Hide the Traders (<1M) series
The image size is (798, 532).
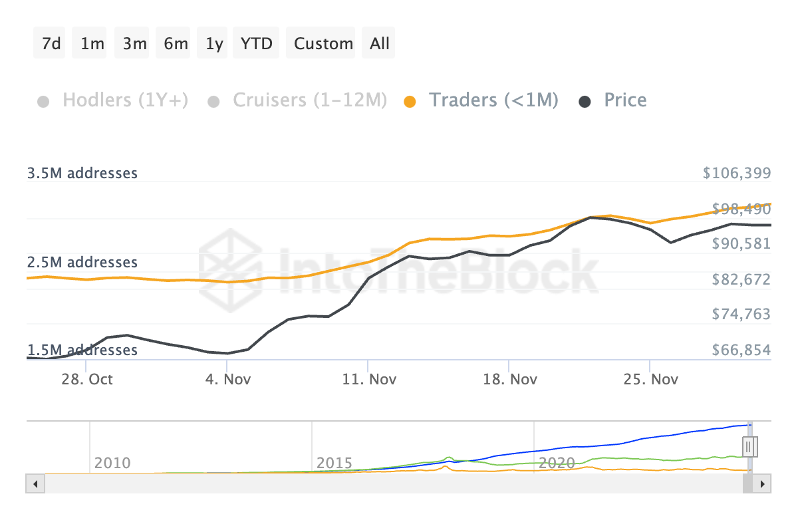coord(493,100)
